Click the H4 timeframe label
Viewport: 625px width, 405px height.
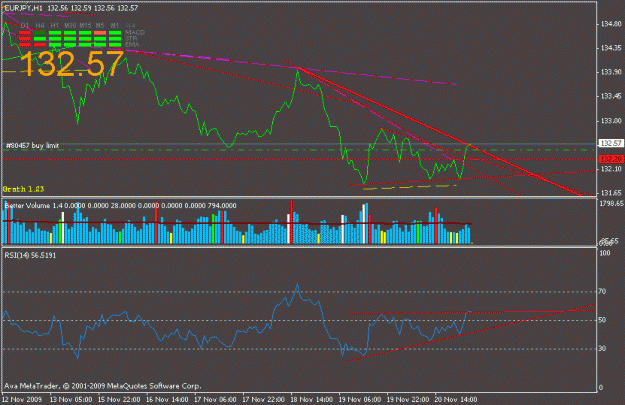(40, 26)
